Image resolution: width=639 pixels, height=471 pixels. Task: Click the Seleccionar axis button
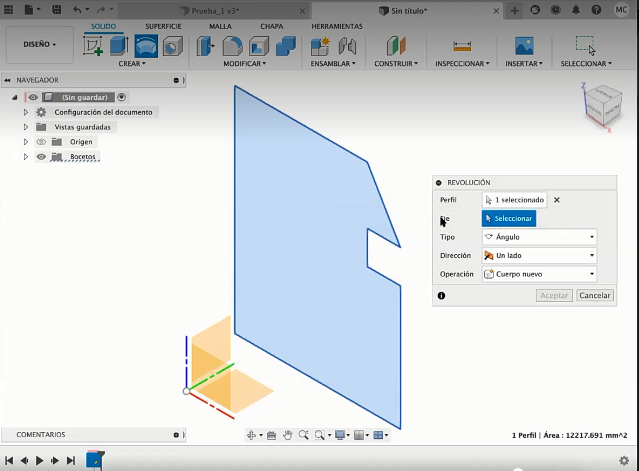(509, 218)
